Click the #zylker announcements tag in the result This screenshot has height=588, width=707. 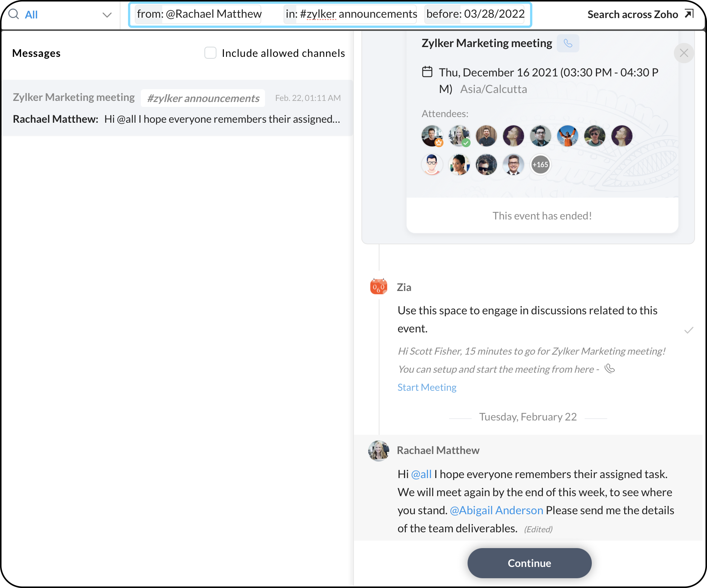[x=203, y=98]
